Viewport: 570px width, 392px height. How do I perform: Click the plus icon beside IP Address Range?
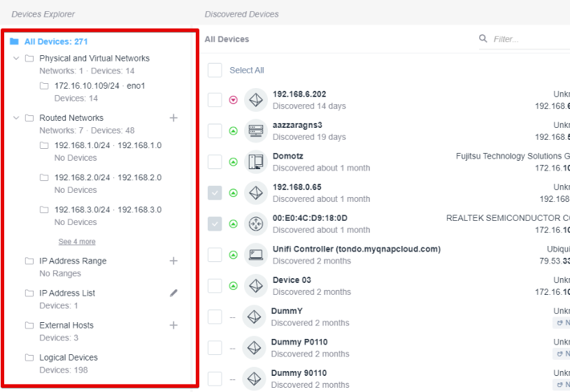tap(173, 261)
